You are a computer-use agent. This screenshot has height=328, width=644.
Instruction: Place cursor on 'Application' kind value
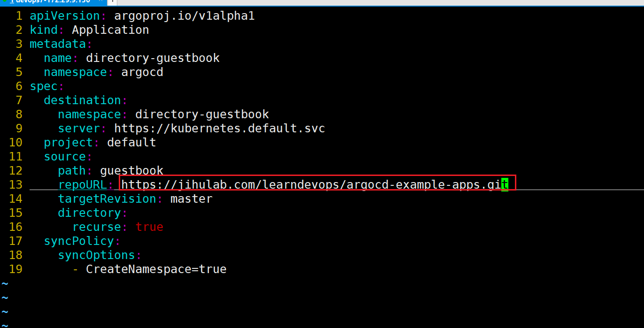[110, 30]
